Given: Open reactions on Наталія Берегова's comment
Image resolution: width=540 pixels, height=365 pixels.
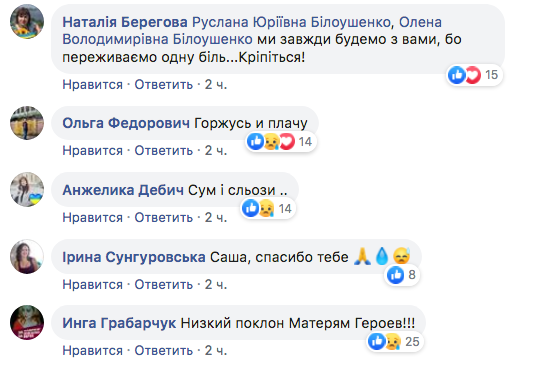Looking at the screenshot, I should tap(475, 75).
